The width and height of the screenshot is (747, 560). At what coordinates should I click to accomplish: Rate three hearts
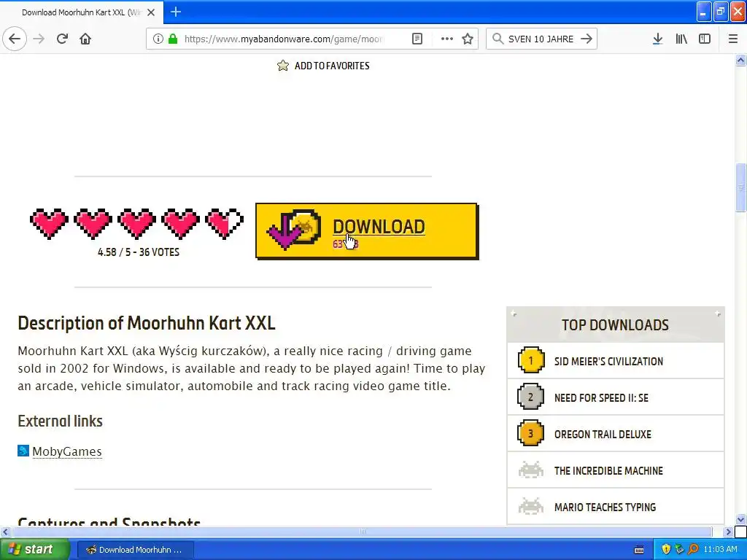coord(136,223)
